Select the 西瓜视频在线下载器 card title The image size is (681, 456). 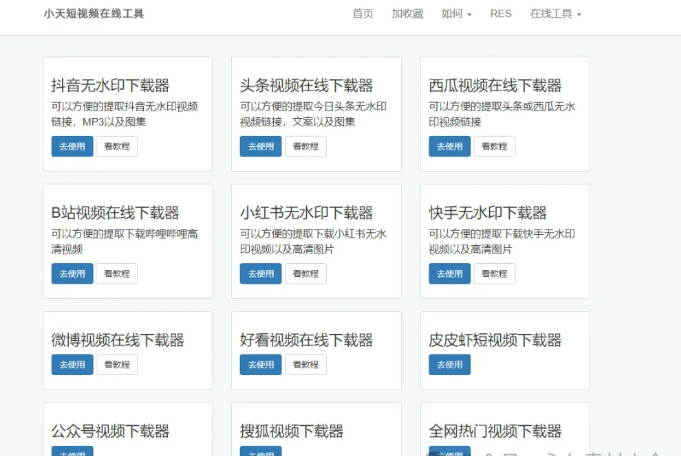(495, 86)
